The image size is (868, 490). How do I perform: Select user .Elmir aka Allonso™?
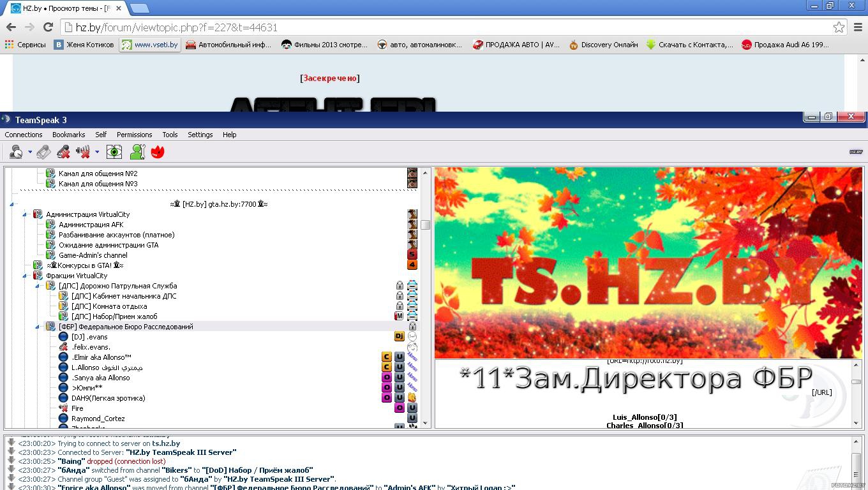coord(101,357)
